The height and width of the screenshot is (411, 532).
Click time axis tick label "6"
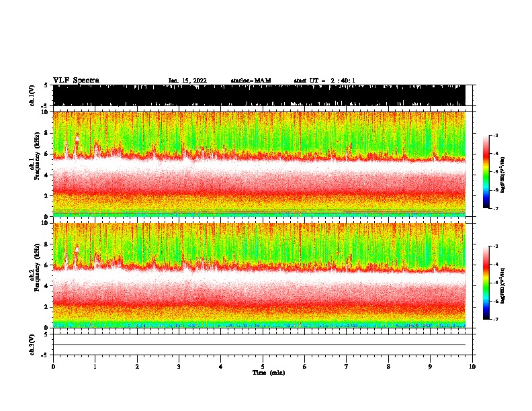click(305, 367)
